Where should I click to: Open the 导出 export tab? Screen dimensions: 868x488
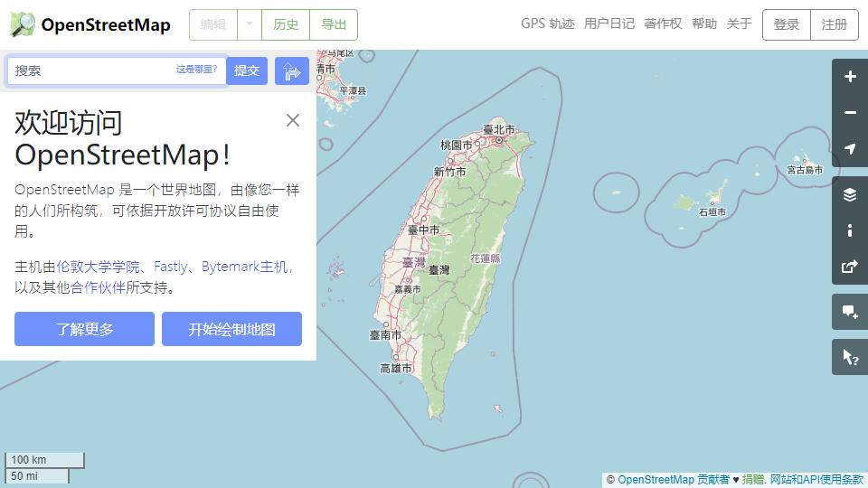click(x=334, y=24)
